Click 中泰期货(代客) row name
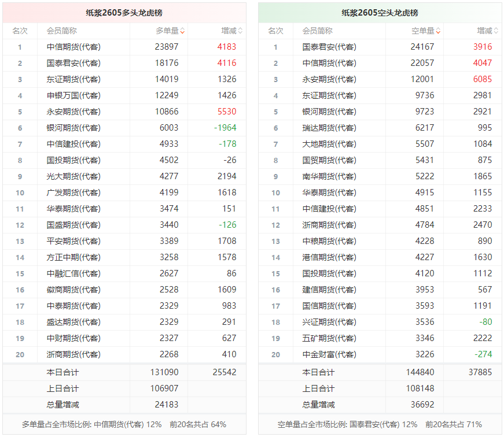 73,306
